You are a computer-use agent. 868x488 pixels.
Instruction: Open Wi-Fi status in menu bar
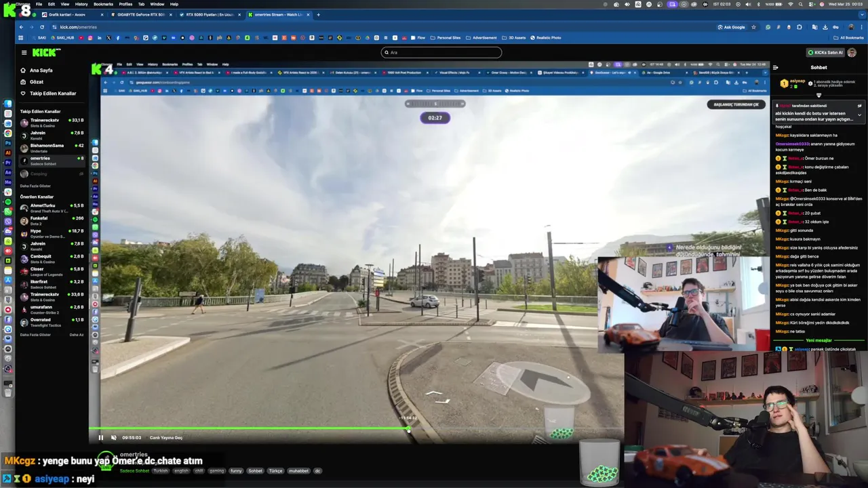click(791, 4)
